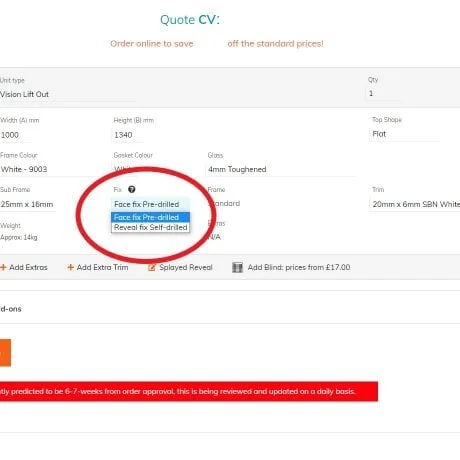
Task: Open the Top Shape Flat dropdown
Action: (x=404, y=134)
